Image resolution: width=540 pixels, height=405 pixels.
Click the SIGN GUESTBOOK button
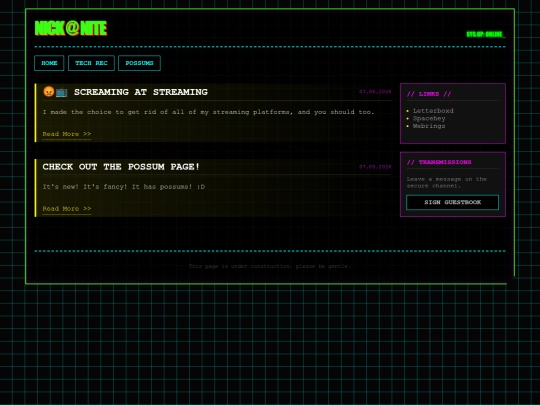pos(453,202)
